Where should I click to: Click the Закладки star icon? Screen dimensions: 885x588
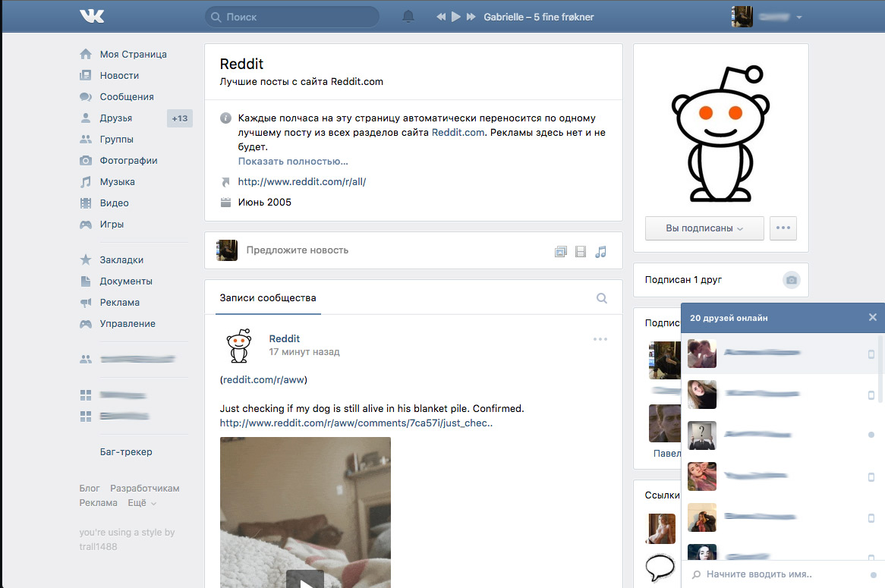click(86, 259)
